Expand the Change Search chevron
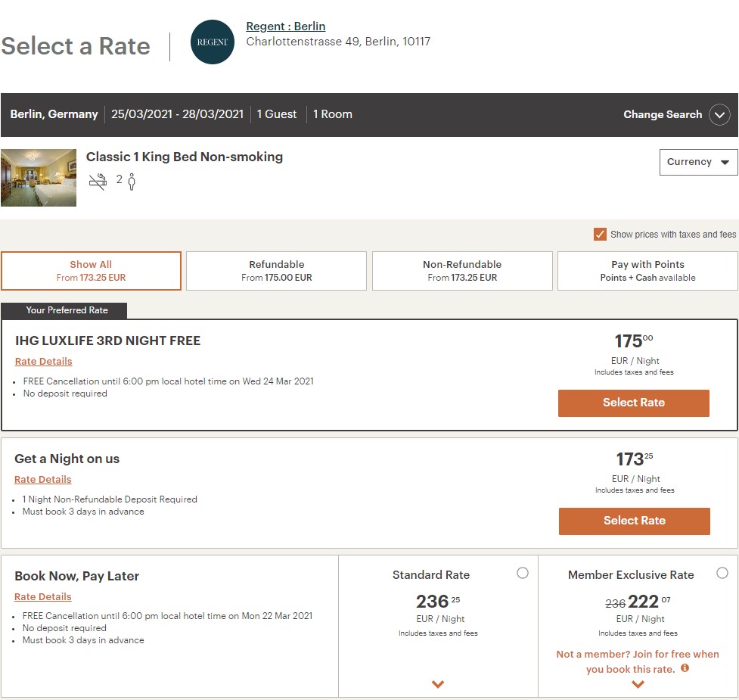 click(x=719, y=114)
